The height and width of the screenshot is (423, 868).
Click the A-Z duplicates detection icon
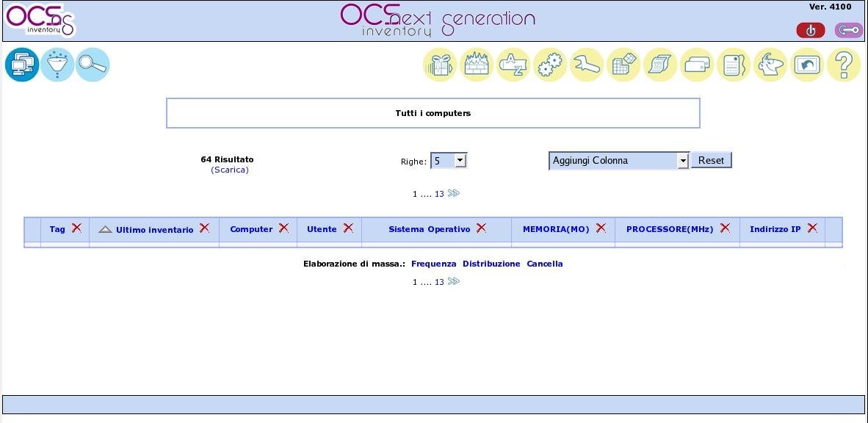(513, 65)
